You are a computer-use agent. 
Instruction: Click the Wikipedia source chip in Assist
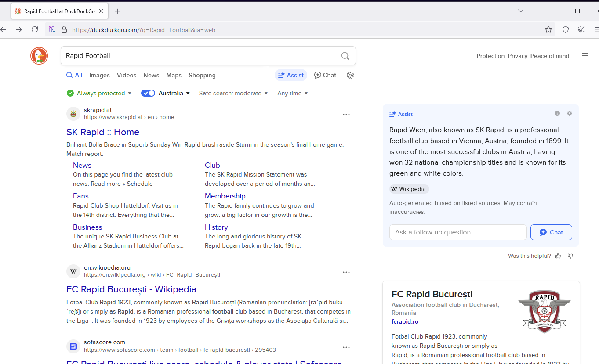409,189
